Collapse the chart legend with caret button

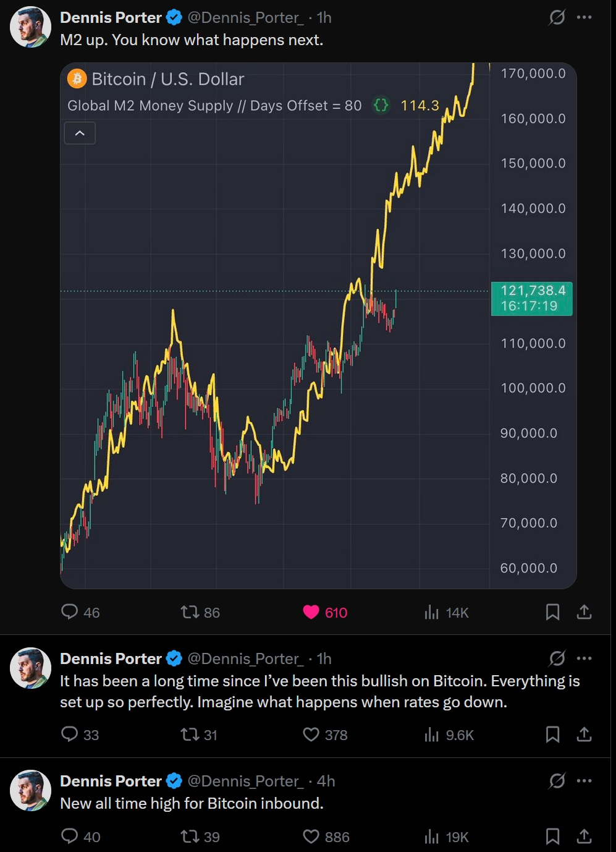(x=80, y=133)
